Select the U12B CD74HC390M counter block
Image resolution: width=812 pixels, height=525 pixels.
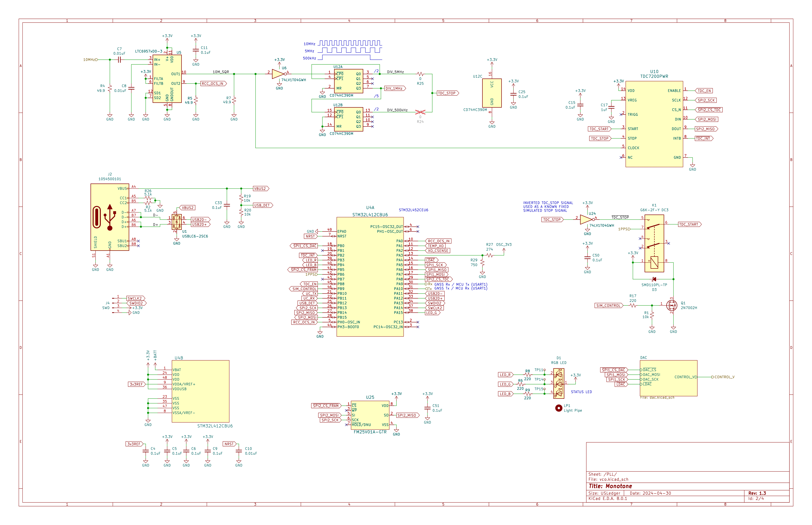click(x=348, y=119)
